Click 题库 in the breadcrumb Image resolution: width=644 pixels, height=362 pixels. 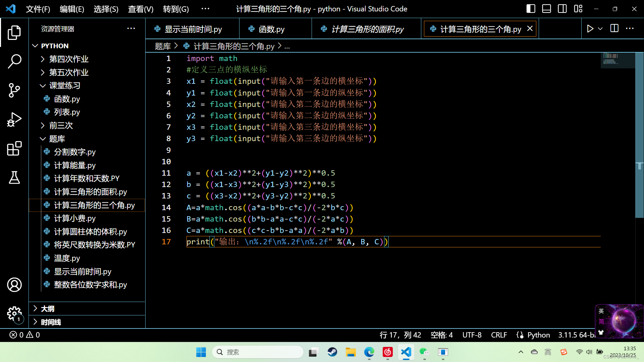click(x=163, y=46)
